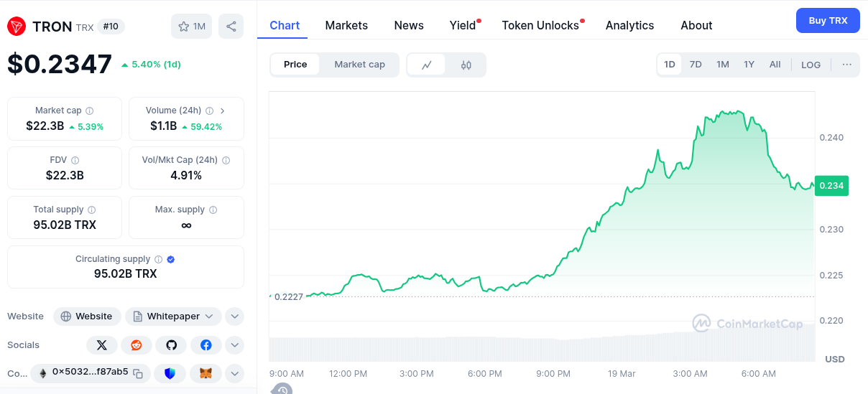Open Market cap info tooltip icon
Viewport: 868px width, 394px height.
[x=90, y=111]
